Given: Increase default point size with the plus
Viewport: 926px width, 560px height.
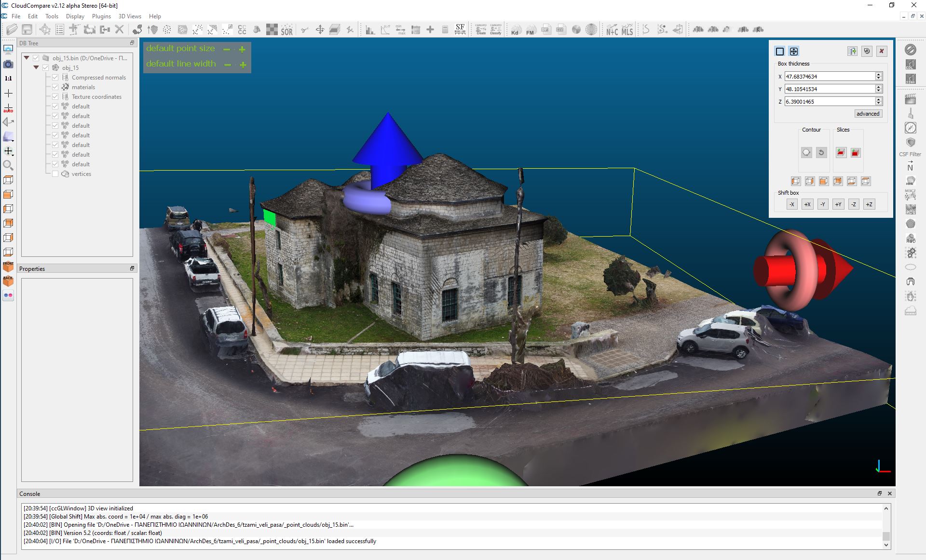Looking at the screenshot, I should click(242, 49).
